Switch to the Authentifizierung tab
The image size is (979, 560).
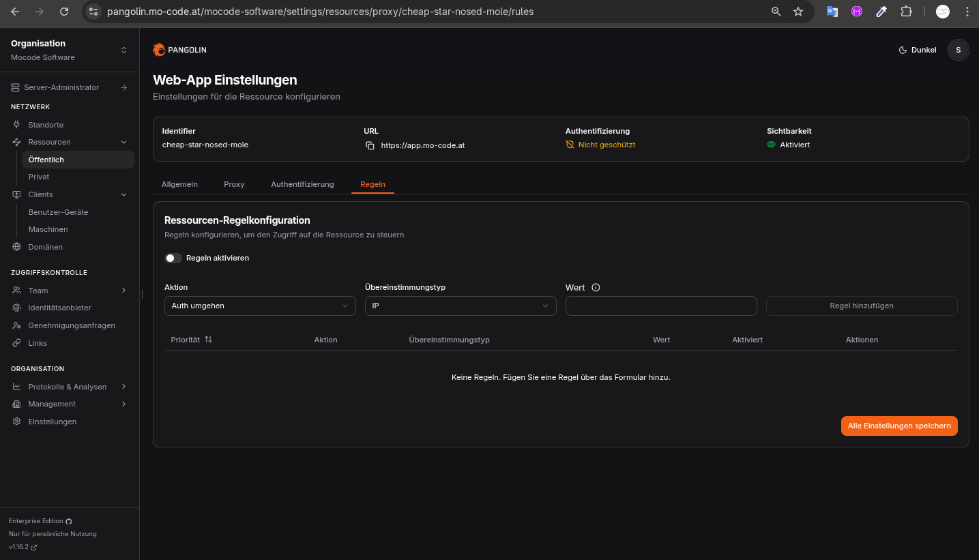click(x=302, y=184)
